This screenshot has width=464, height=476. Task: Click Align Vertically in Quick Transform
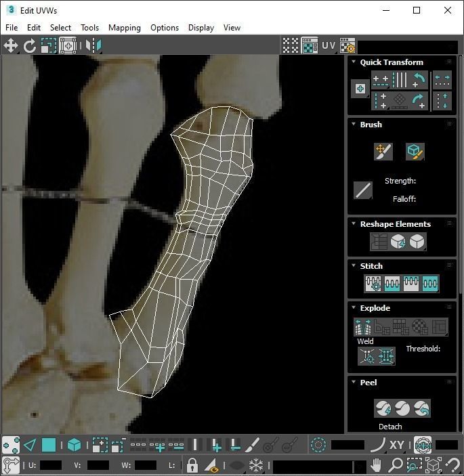380,101
